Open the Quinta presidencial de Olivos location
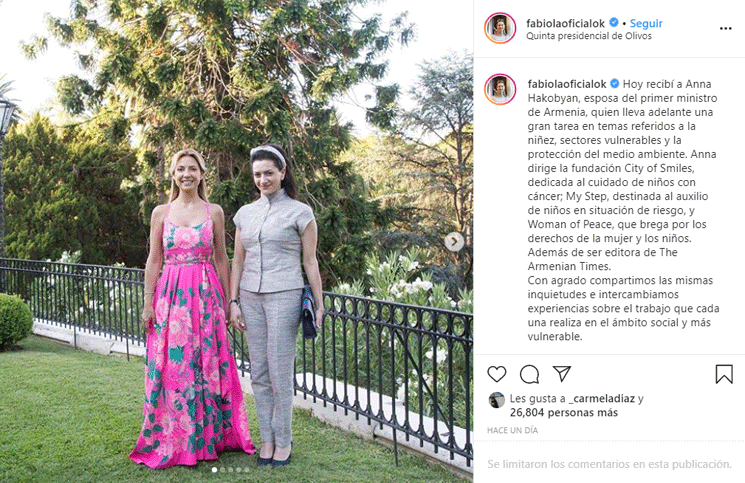The image size is (745, 483). [589, 36]
